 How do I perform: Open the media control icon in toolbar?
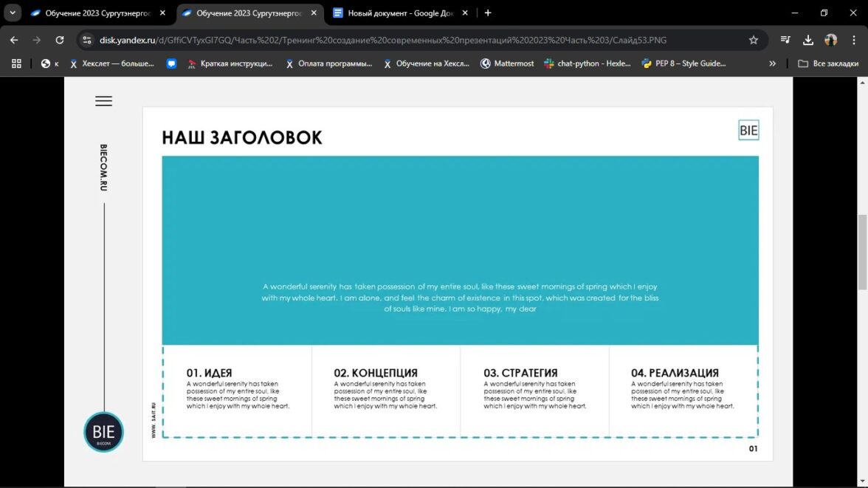pyautogui.click(x=785, y=40)
